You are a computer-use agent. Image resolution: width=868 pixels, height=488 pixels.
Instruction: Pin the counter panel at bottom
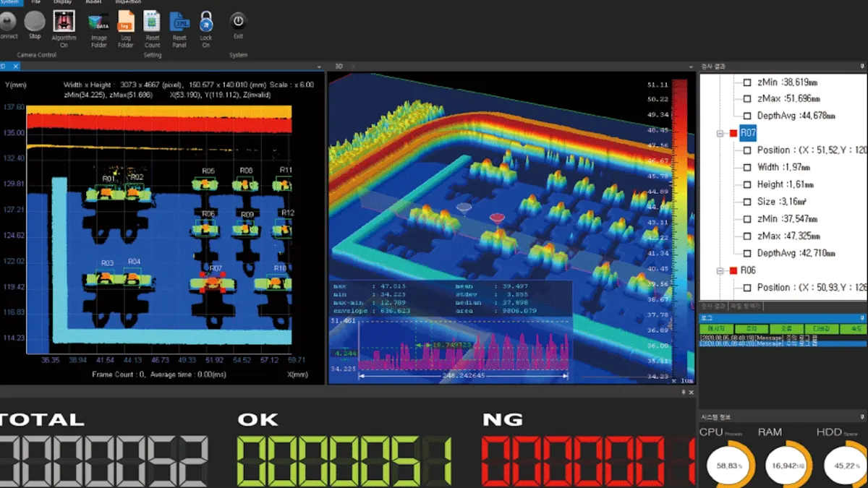click(x=684, y=392)
